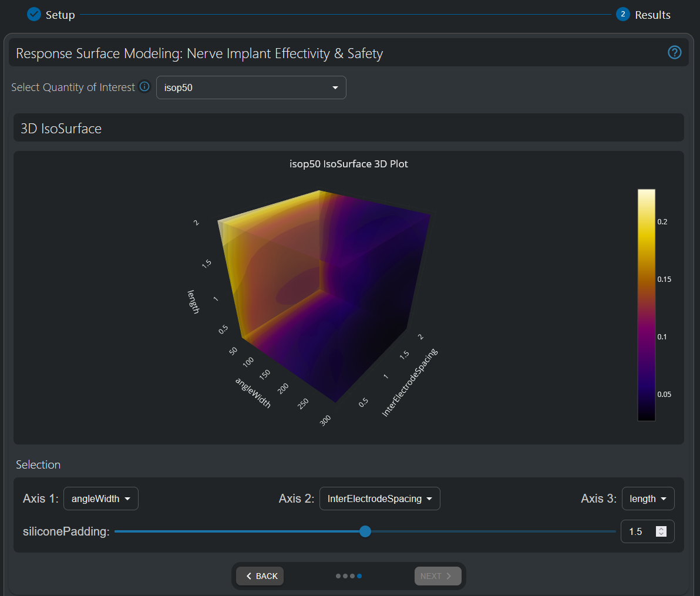
Task: Click the BACK button
Action: point(260,576)
